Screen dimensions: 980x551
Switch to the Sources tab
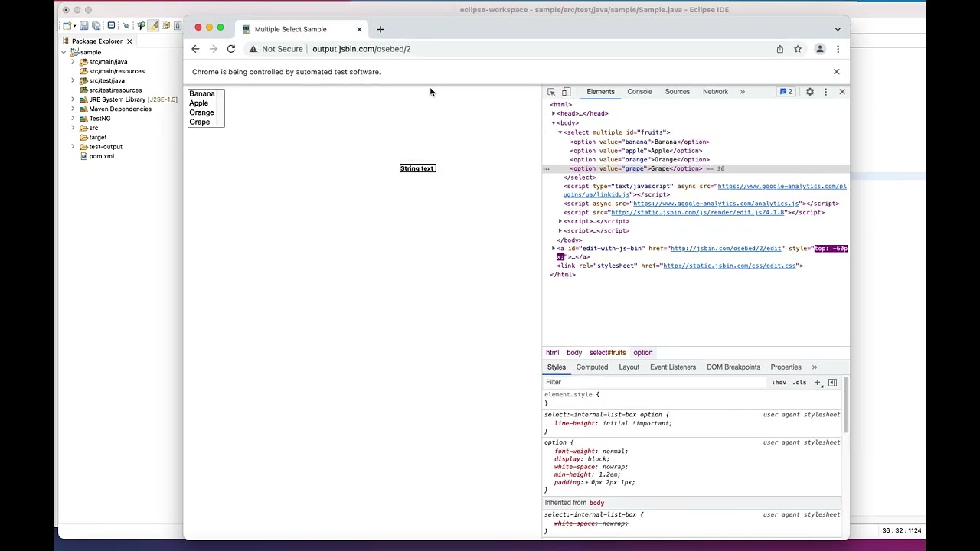[x=677, y=92]
